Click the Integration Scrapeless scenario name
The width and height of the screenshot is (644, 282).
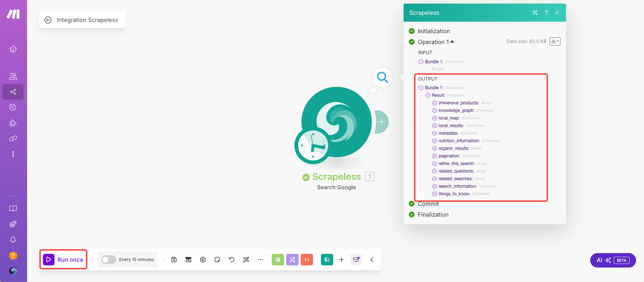(x=88, y=20)
